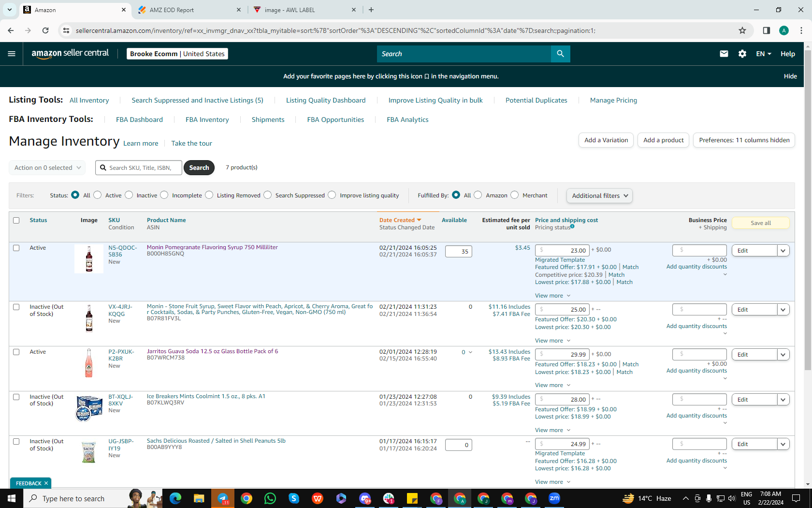Open the EN language dropdown
The image size is (812, 508).
click(764, 54)
